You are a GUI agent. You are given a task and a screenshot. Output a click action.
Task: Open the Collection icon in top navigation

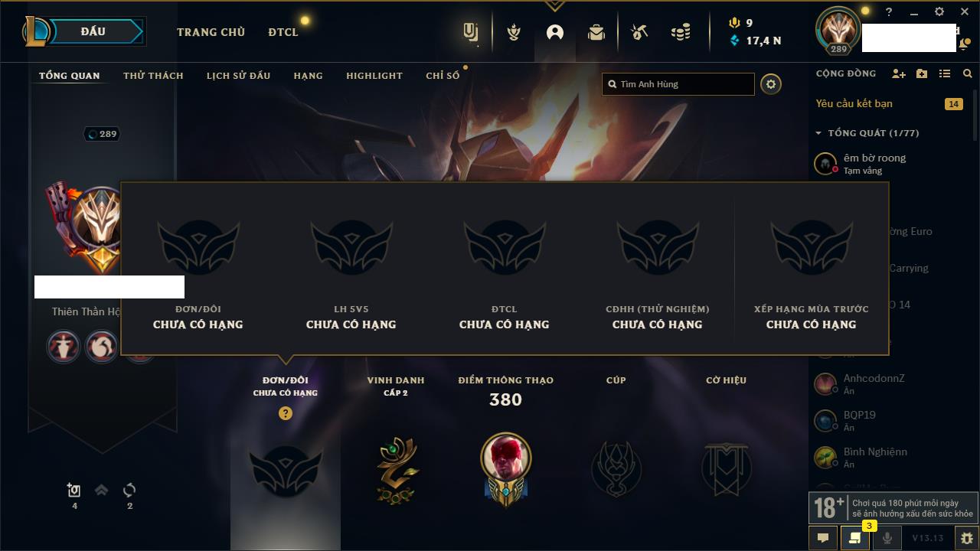(x=596, y=32)
